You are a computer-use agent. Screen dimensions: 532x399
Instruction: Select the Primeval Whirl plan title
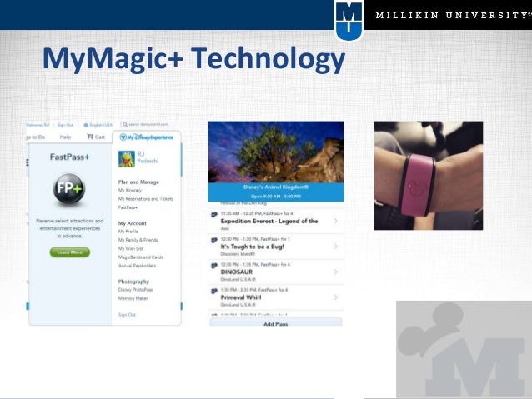241,297
